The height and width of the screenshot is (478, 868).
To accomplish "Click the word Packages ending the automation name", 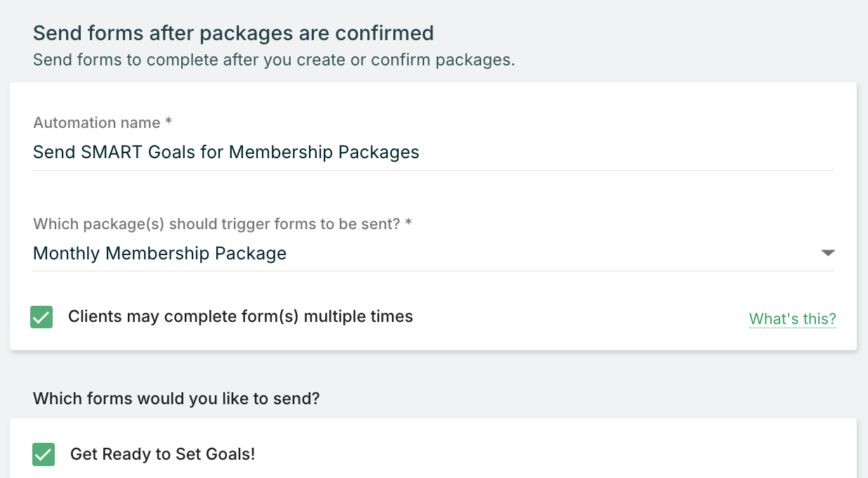I will (x=379, y=153).
